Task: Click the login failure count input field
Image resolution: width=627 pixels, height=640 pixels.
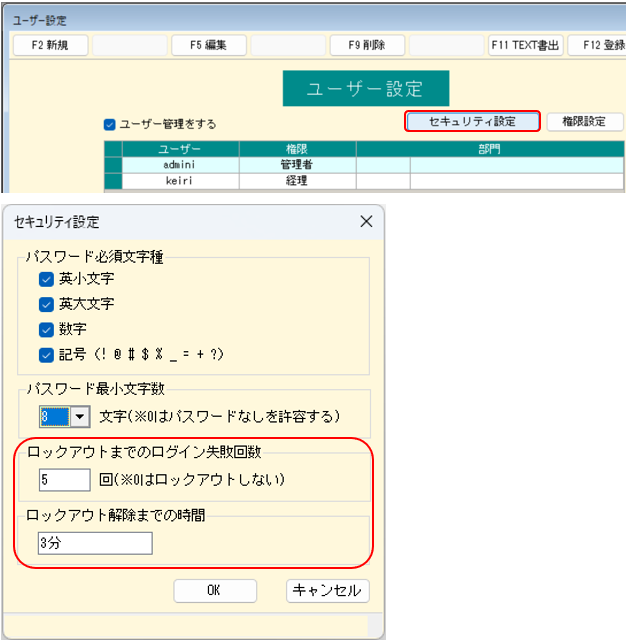Action: (65, 480)
